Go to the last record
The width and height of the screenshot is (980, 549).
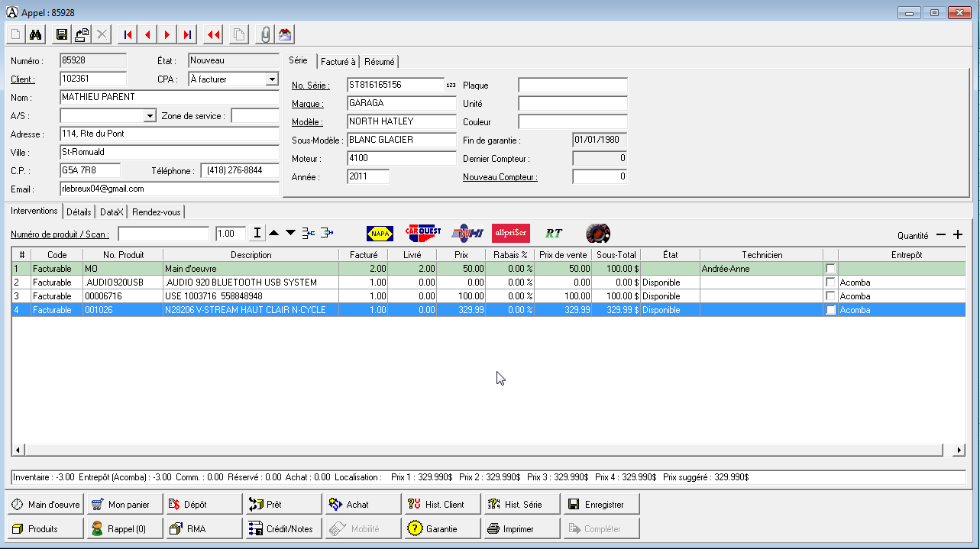(x=187, y=34)
